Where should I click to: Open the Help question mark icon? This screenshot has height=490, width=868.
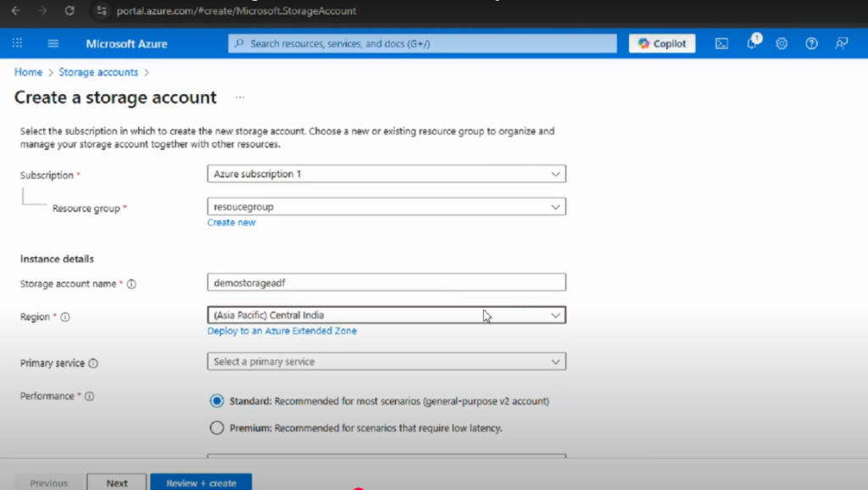(x=811, y=43)
